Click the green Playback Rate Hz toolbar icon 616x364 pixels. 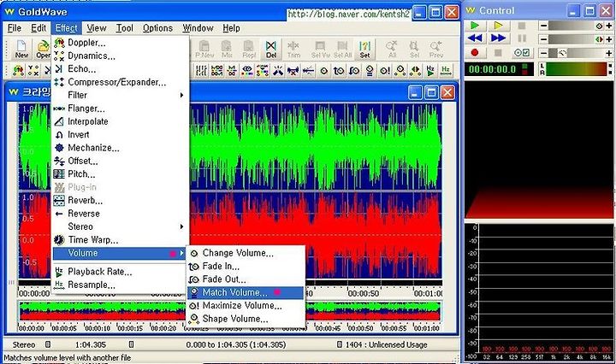430,71
